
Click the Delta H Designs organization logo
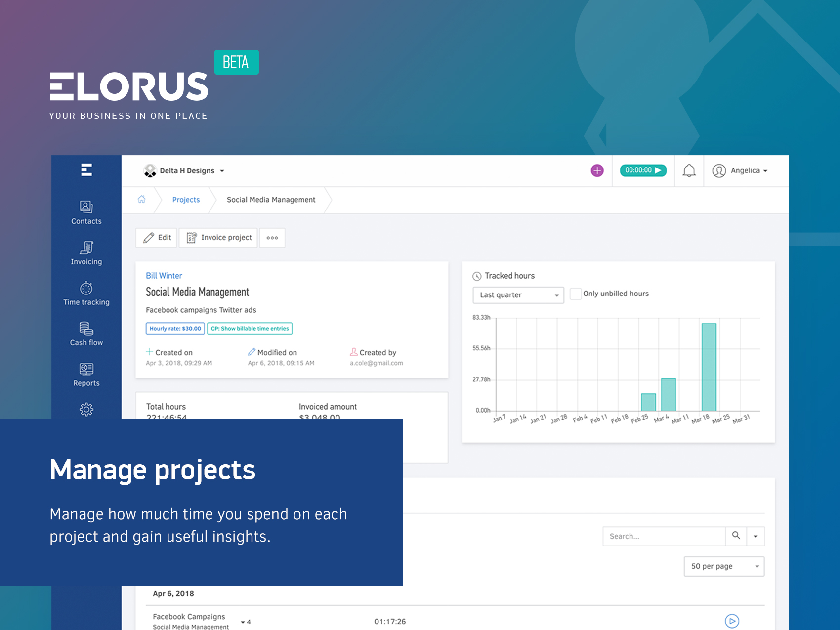pyautogui.click(x=150, y=171)
